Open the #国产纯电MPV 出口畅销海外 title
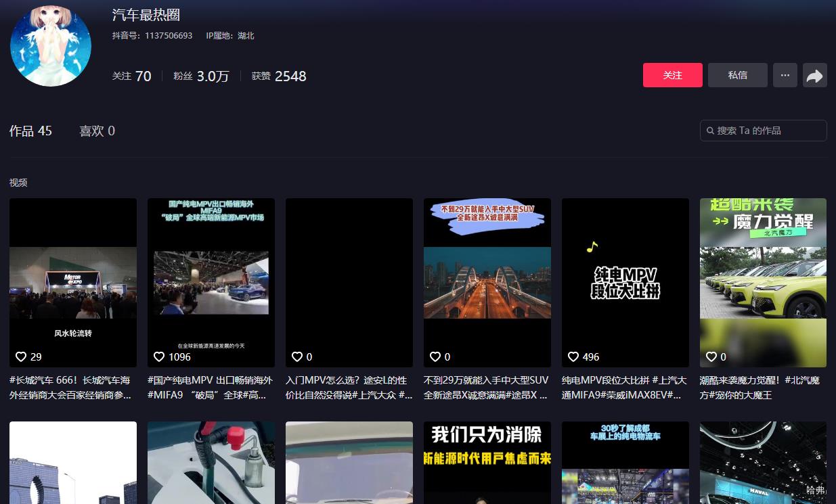This screenshot has width=836, height=504. click(211, 388)
